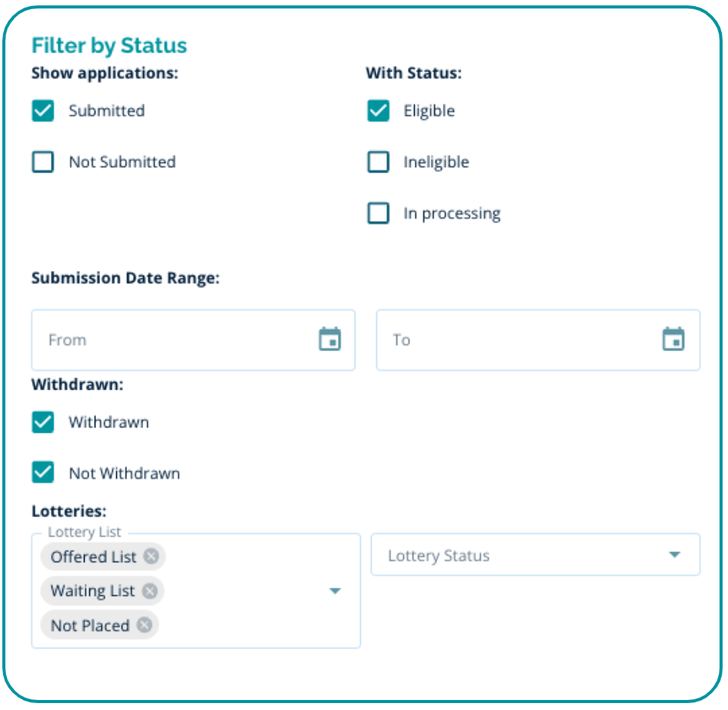Open calendar picker in To date field
Screen dimensions: 728x710
(x=673, y=340)
